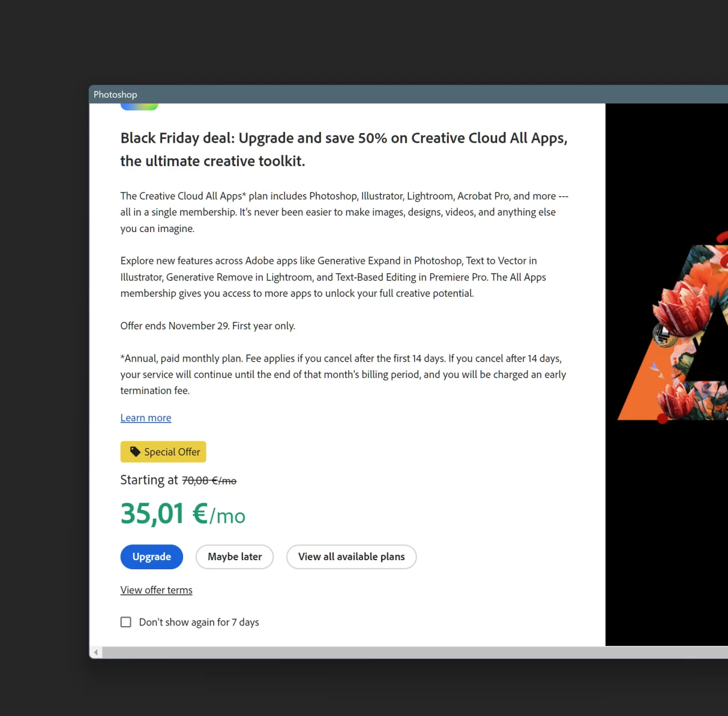Viewport: 728px width, 716px height.
Task: Click the Black Friday deal headline
Action: click(344, 150)
